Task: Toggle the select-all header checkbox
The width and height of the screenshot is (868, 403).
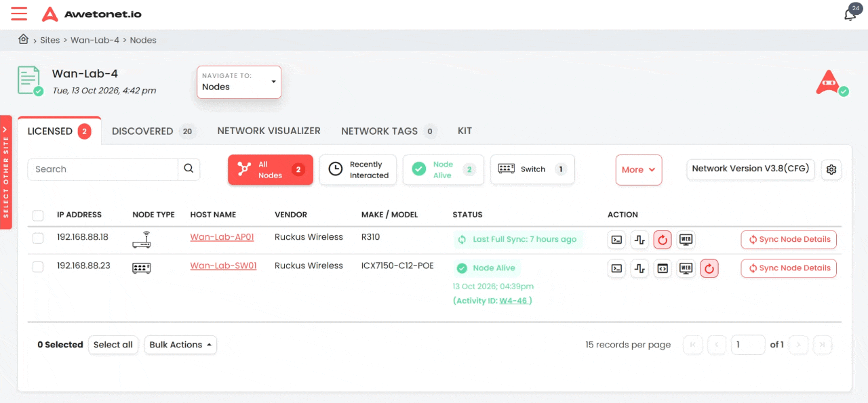Action: tap(38, 215)
